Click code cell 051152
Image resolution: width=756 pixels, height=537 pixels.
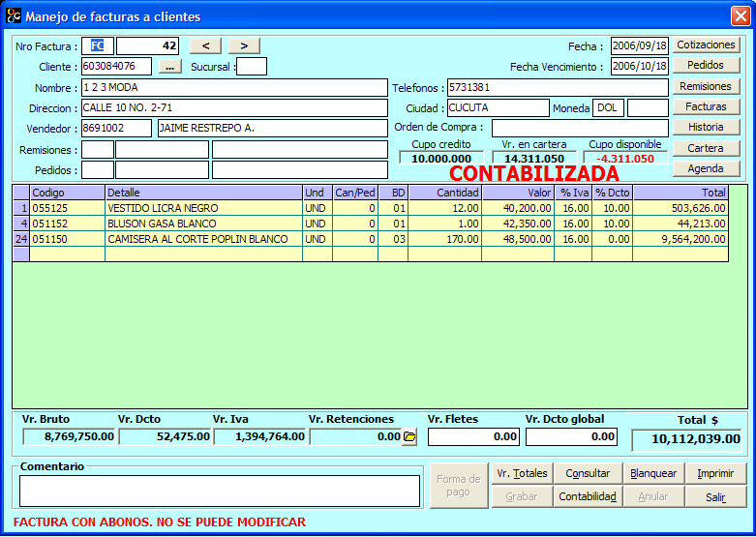click(68, 224)
